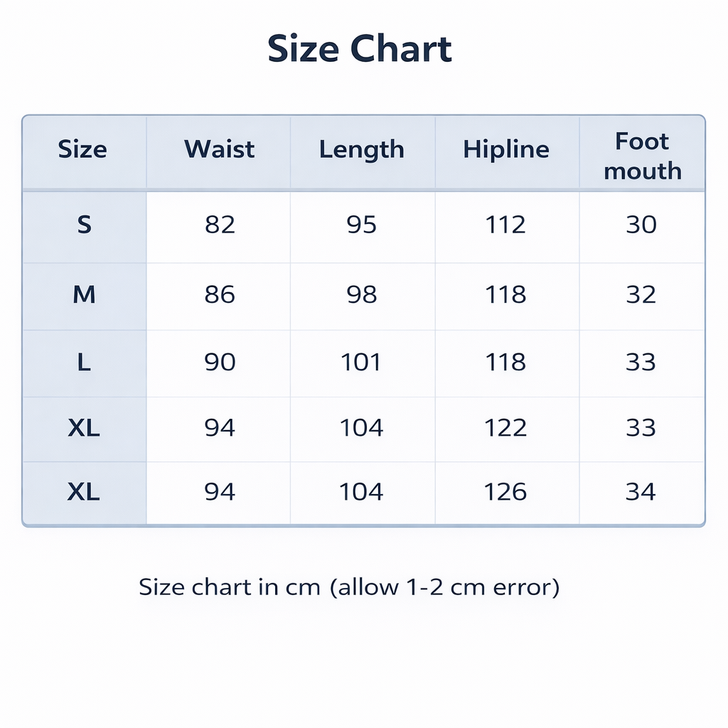Select the hipline value 126
Viewport: 728px width, 728px height.
tap(505, 492)
